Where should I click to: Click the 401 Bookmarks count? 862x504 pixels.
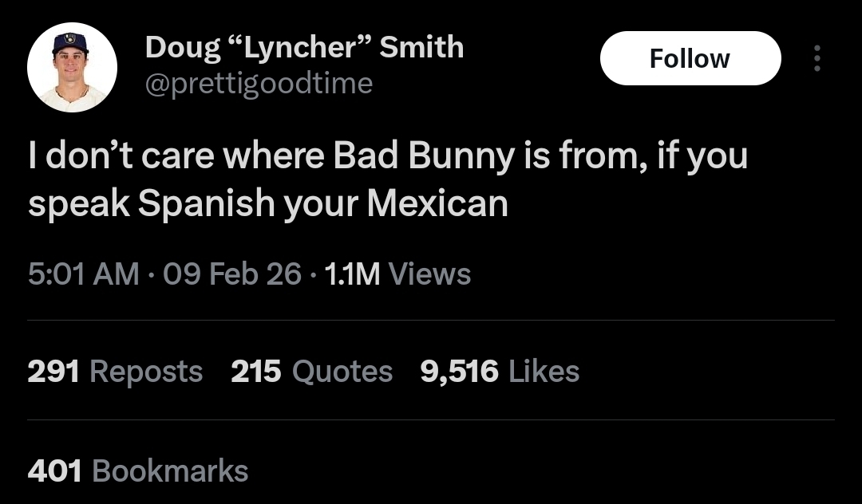[x=137, y=471]
